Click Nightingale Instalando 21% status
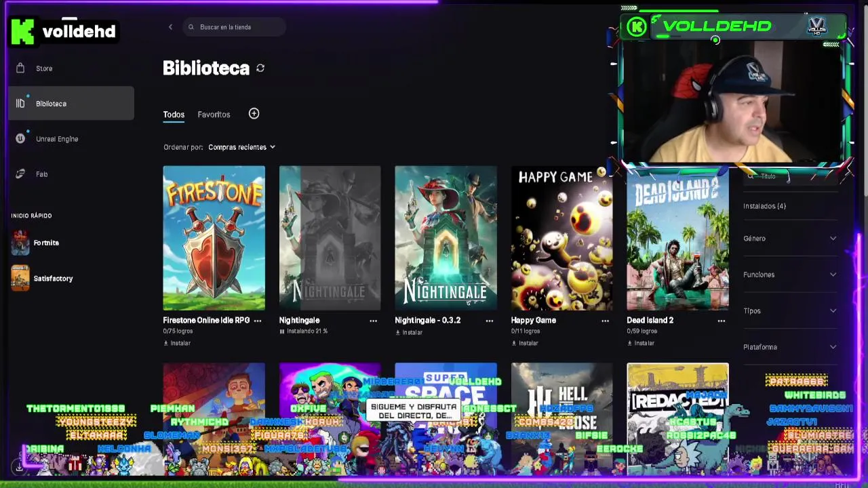 click(303, 331)
